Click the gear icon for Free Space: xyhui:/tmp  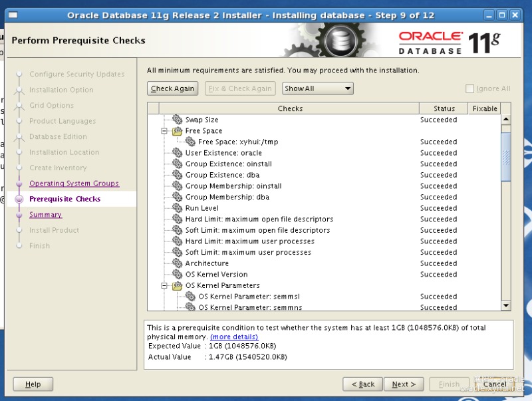click(190, 142)
